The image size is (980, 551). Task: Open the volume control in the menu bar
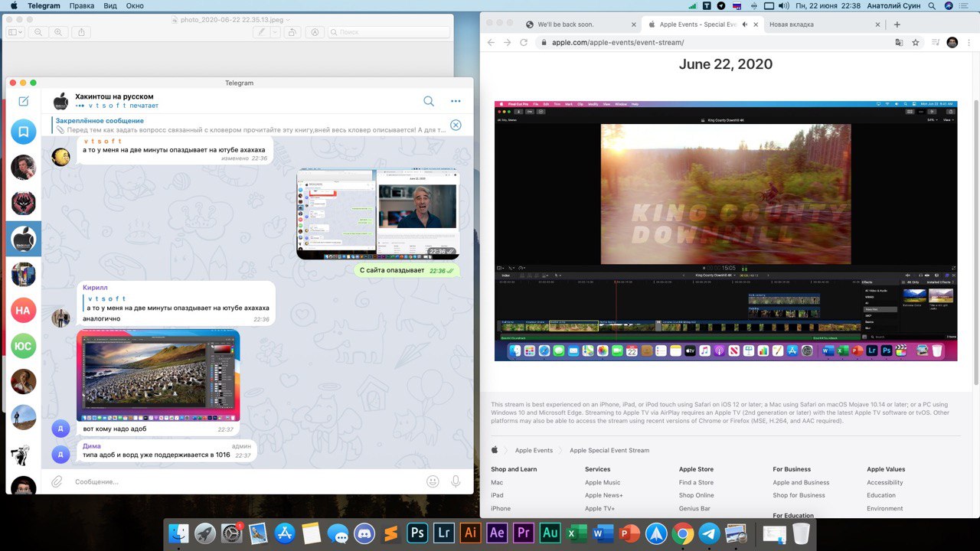[x=783, y=5]
